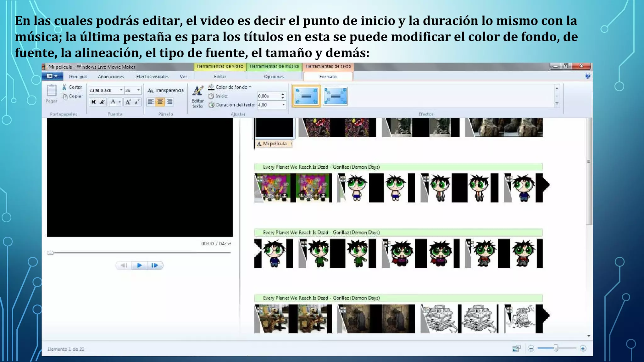This screenshot has width=644, height=362.
Task: Select the second music track bar
Action: point(398,233)
